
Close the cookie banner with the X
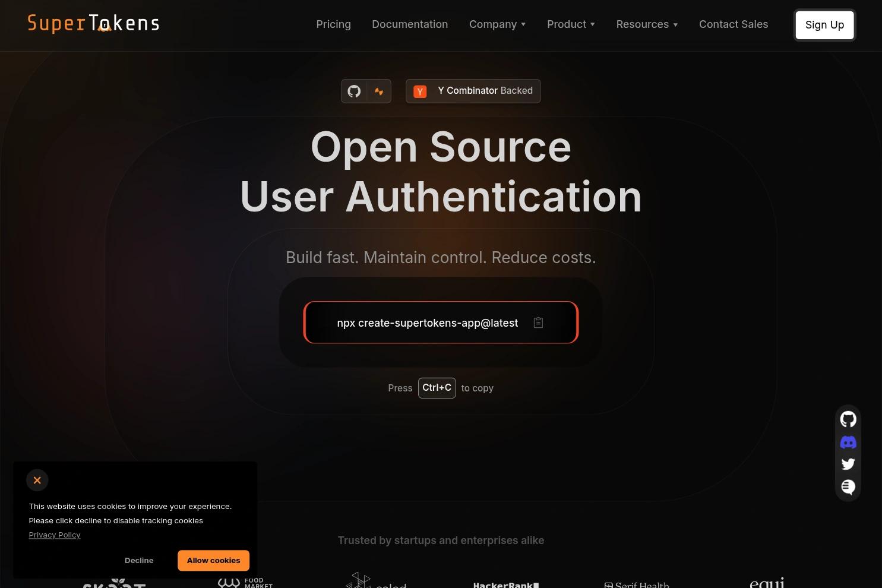[37, 480]
